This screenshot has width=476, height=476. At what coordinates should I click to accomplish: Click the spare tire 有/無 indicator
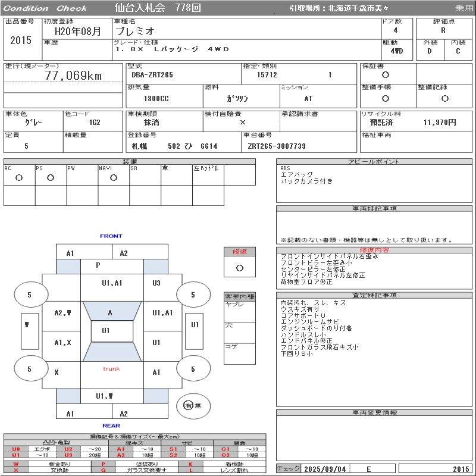189,405
